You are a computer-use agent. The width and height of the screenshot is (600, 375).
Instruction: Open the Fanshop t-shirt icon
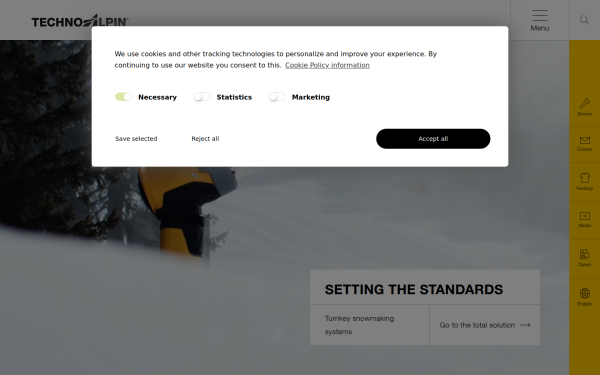[584, 178]
